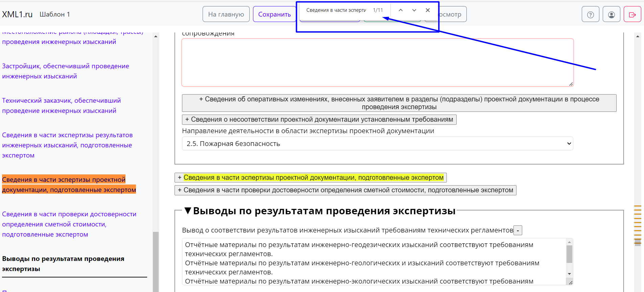Expand Сведения в части проверки достоверности сметной стоимости
Screen dimensions: 644x292
[345, 190]
